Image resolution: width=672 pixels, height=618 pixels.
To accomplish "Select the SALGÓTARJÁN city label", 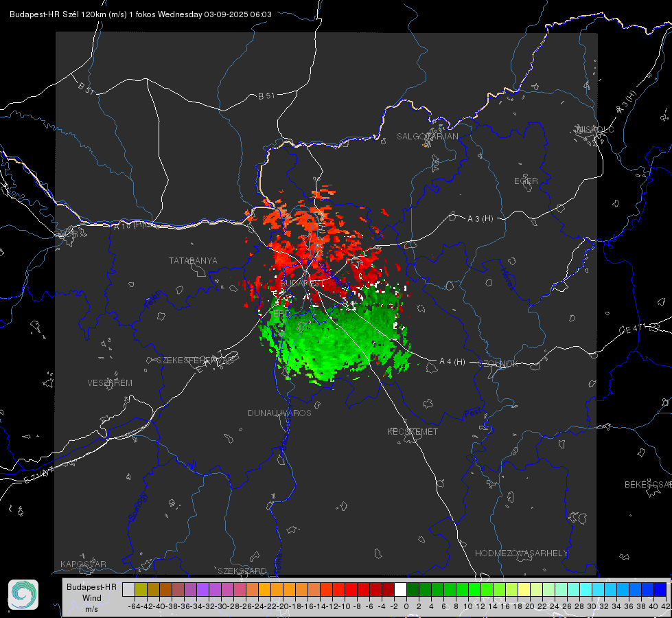I will 427,137.
